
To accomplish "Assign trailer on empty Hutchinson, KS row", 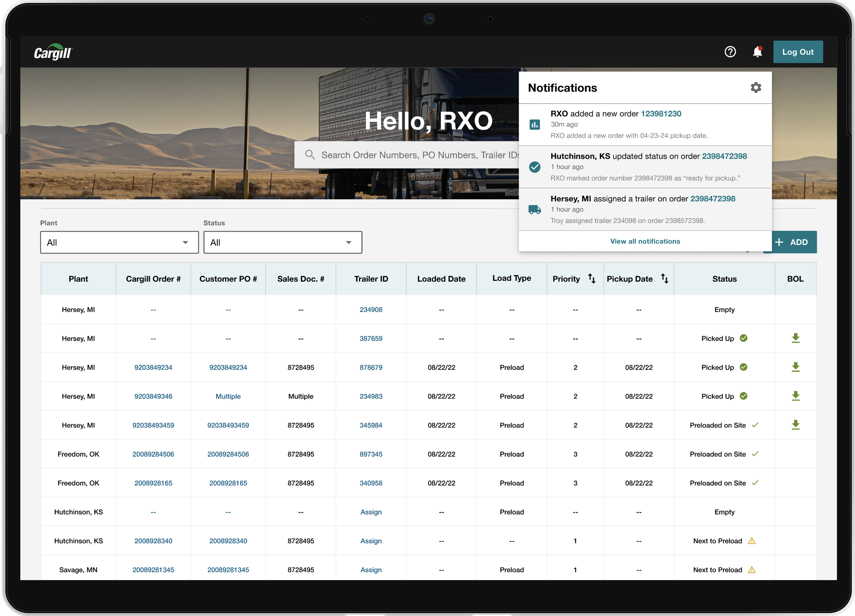I will point(371,512).
